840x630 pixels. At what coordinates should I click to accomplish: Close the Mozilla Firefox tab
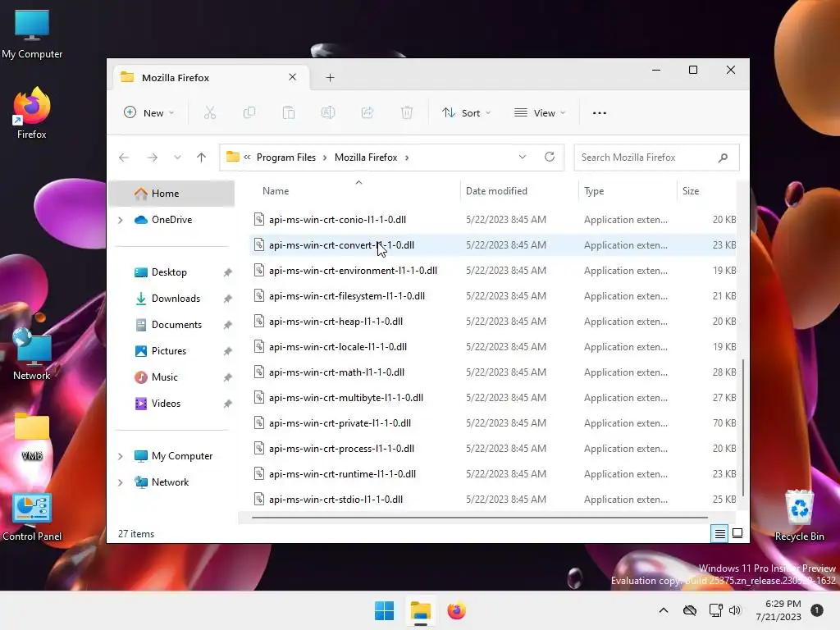293,77
